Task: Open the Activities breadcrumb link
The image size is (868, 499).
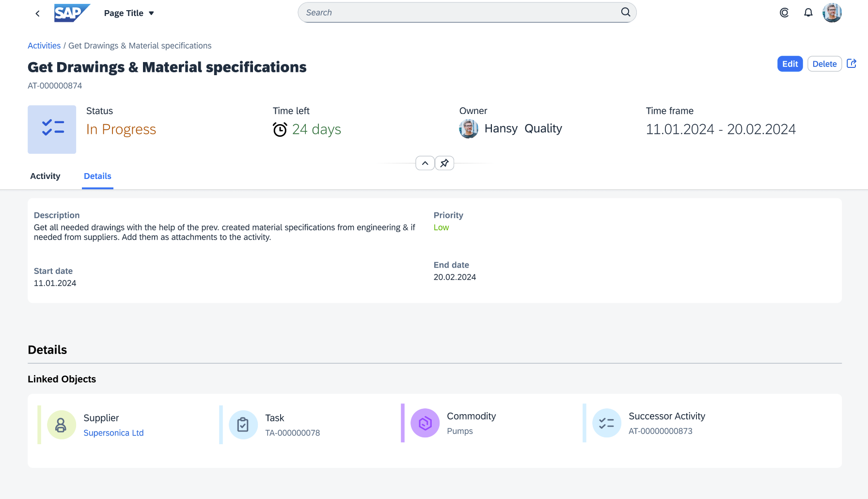Action: click(44, 45)
